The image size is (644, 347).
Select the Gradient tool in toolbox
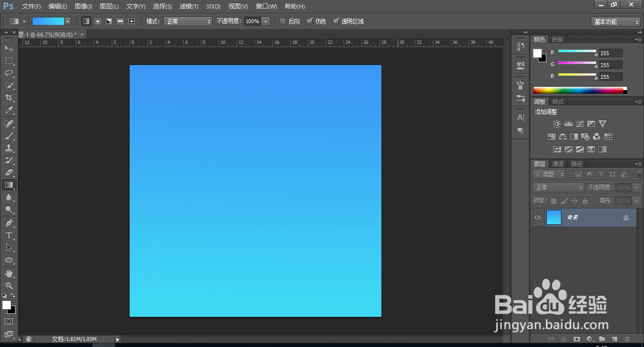pyautogui.click(x=9, y=185)
